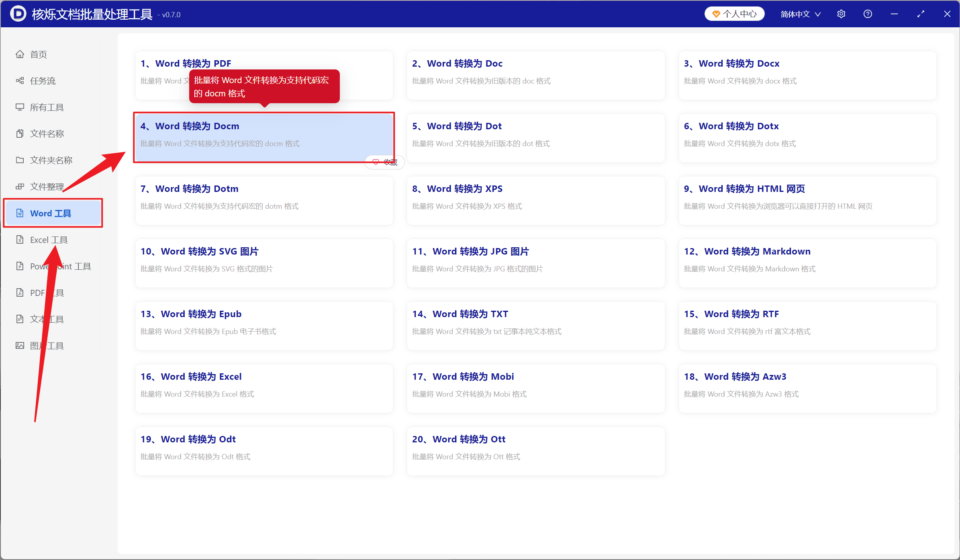Image resolution: width=960 pixels, height=560 pixels.
Task: Switch to the PDF 工具 sidebar item
Action: 52,293
